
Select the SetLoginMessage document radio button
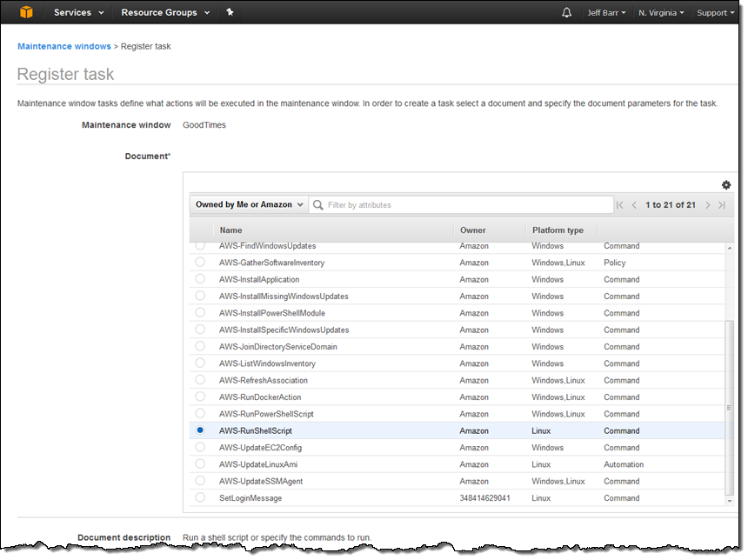tap(200, 497)
